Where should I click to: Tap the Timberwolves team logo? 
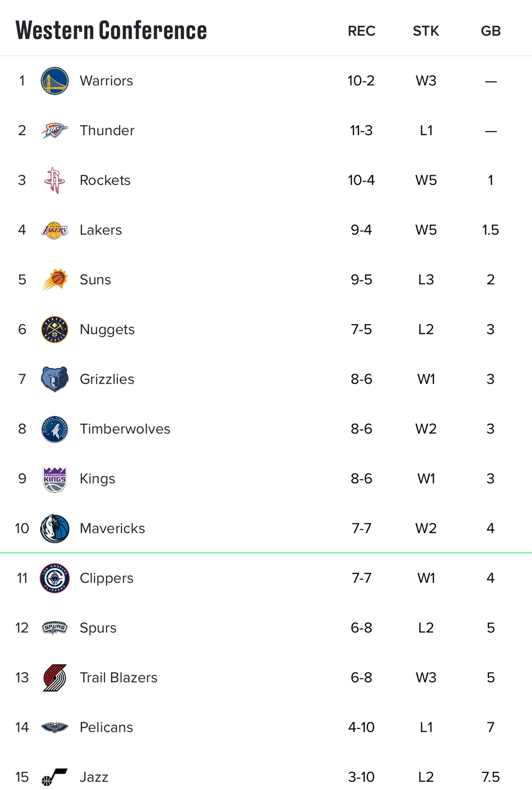(55, 429)
